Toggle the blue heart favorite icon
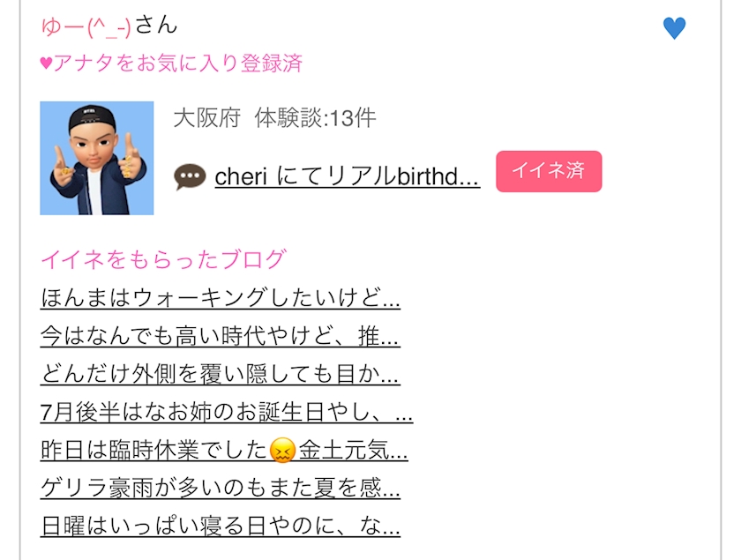 pyautogui.click(x=674, y=28)
